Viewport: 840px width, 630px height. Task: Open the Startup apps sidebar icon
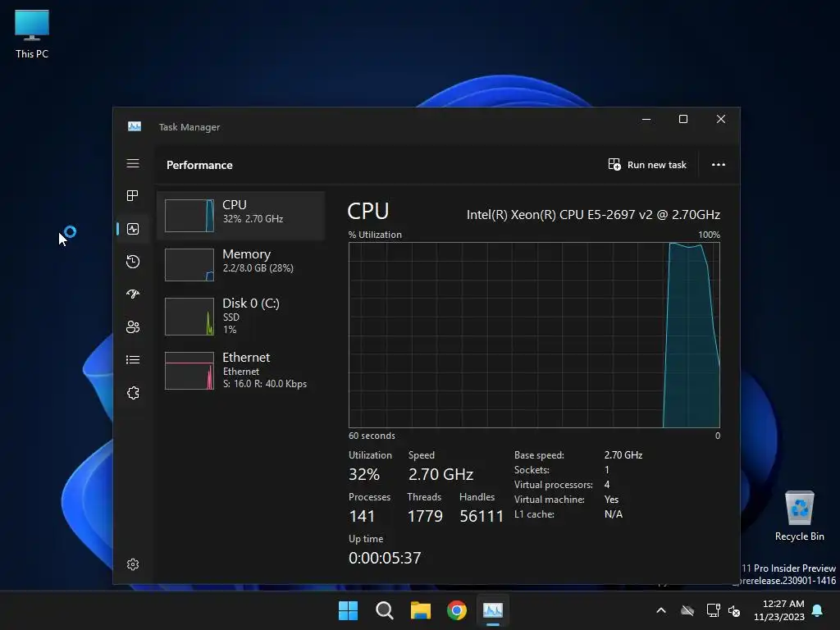coord(133,294)
